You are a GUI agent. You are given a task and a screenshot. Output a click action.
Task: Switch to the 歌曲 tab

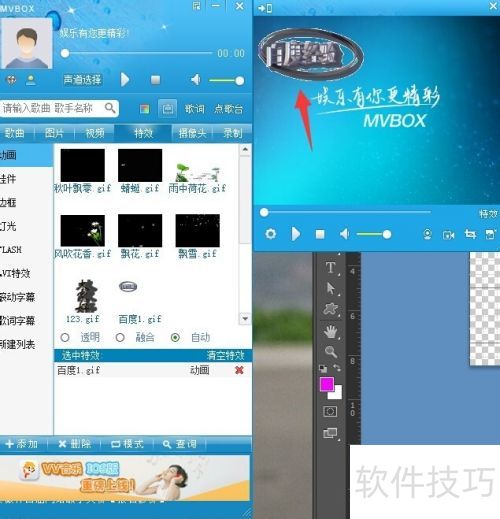[x=15, y=133]
